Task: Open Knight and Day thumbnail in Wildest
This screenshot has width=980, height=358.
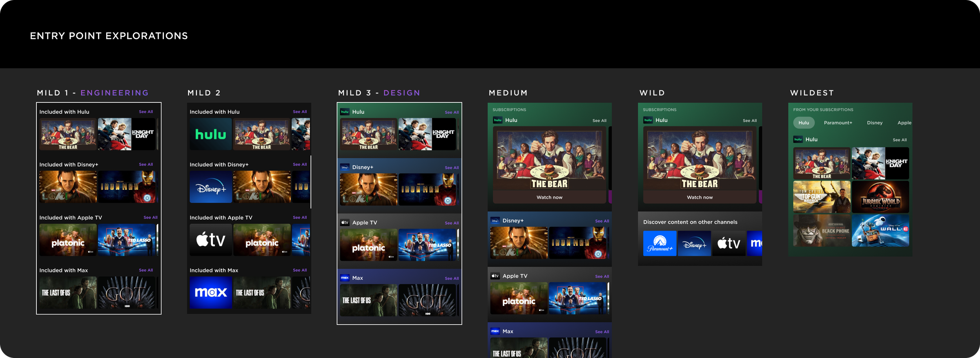Action: point(880,163)
